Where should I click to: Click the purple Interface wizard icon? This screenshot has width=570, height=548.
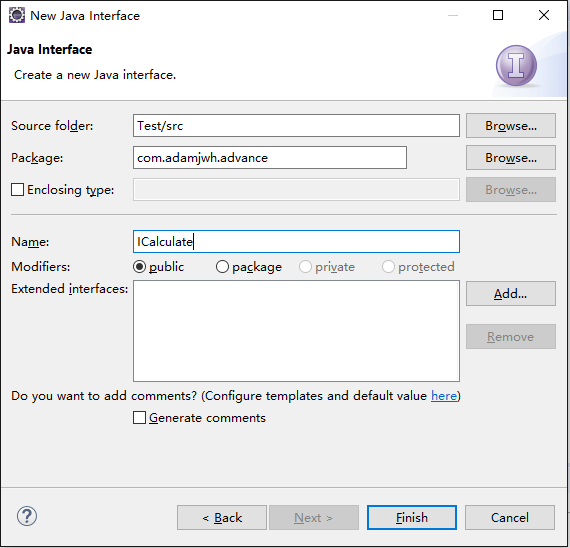pos(516,65)
